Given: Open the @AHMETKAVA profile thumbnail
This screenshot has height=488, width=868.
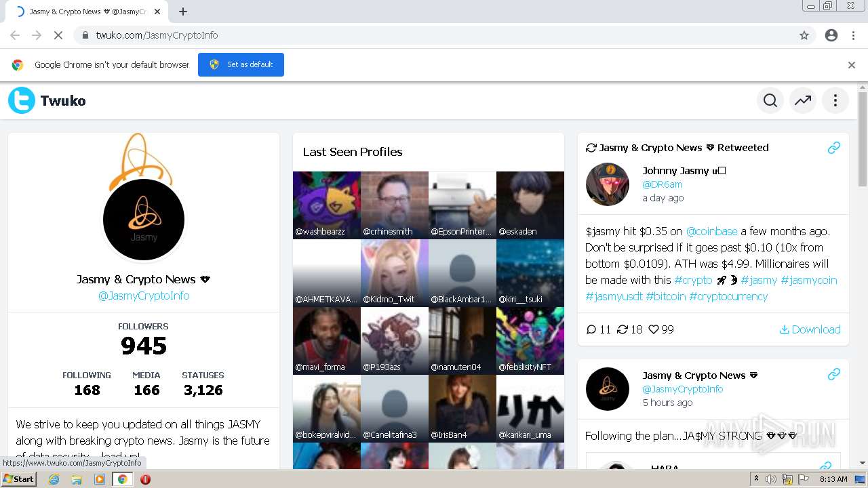Looking at the screenshot, I should (327, 273).
